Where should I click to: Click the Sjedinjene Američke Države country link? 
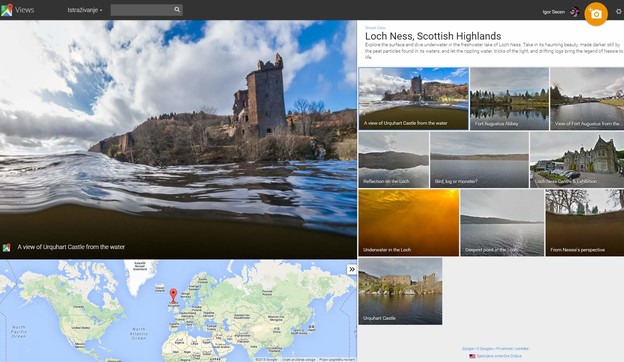point(499,356)
